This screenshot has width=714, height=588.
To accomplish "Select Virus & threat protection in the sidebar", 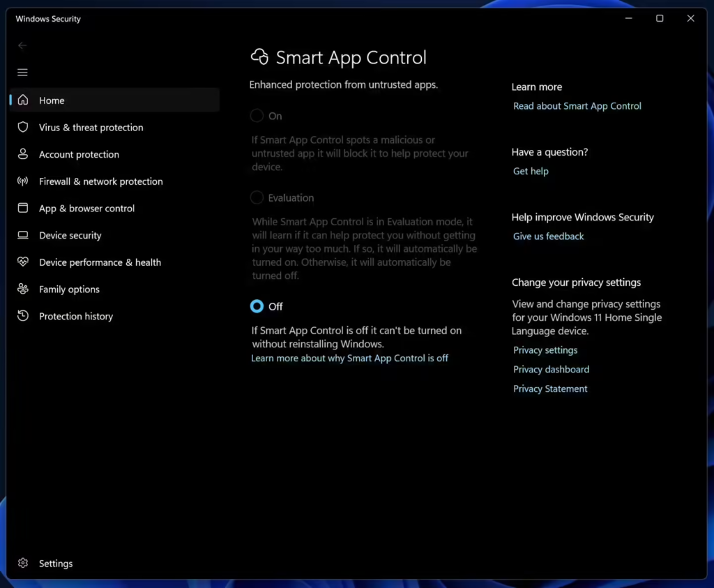I will point(91,127).
